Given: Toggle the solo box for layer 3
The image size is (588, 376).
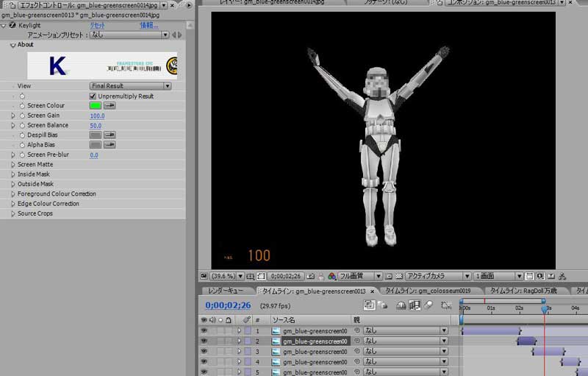Looking at the screenshot, I should [221, 352].
